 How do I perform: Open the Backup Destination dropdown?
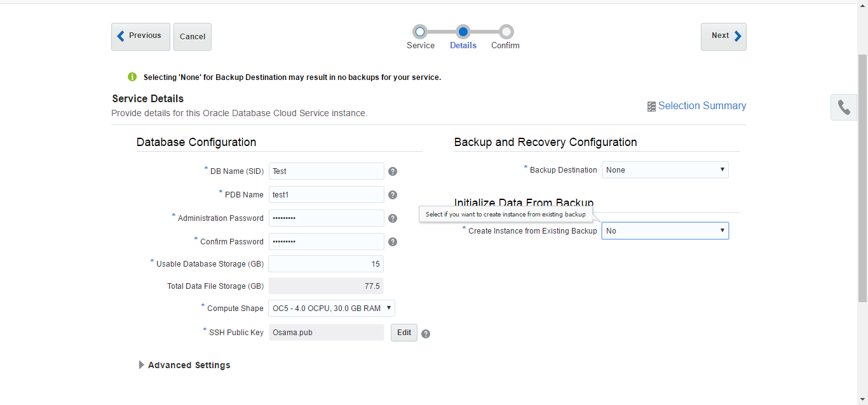click(x=665, y=170)
